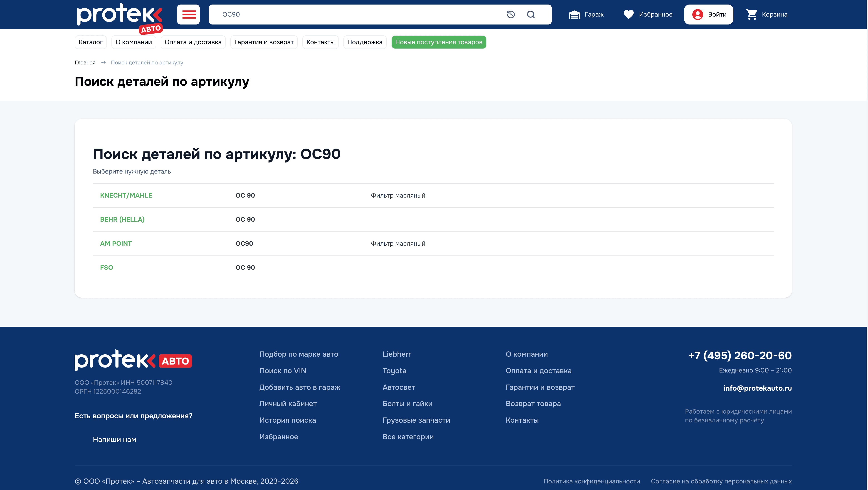Open search history clock icon

511,15
